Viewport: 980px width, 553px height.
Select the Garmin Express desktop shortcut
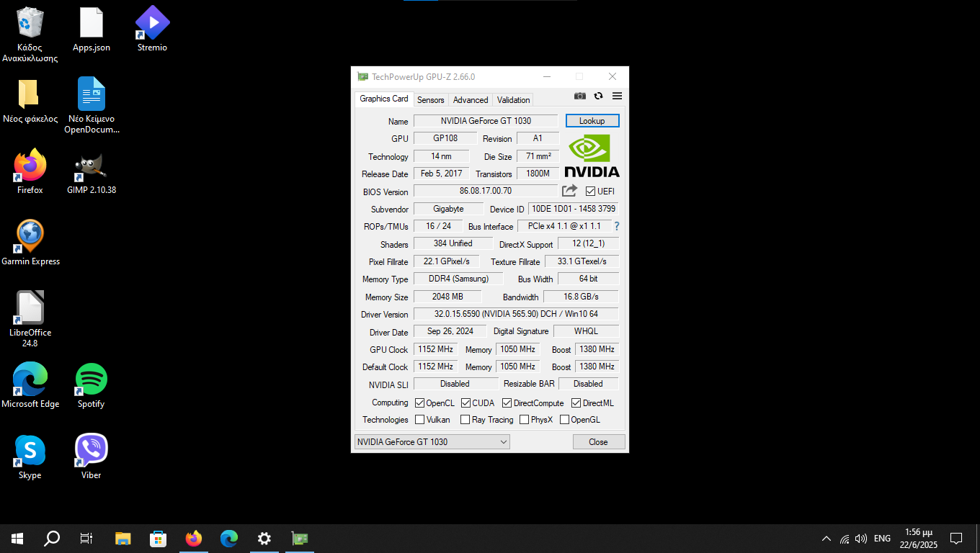[30, 243]
